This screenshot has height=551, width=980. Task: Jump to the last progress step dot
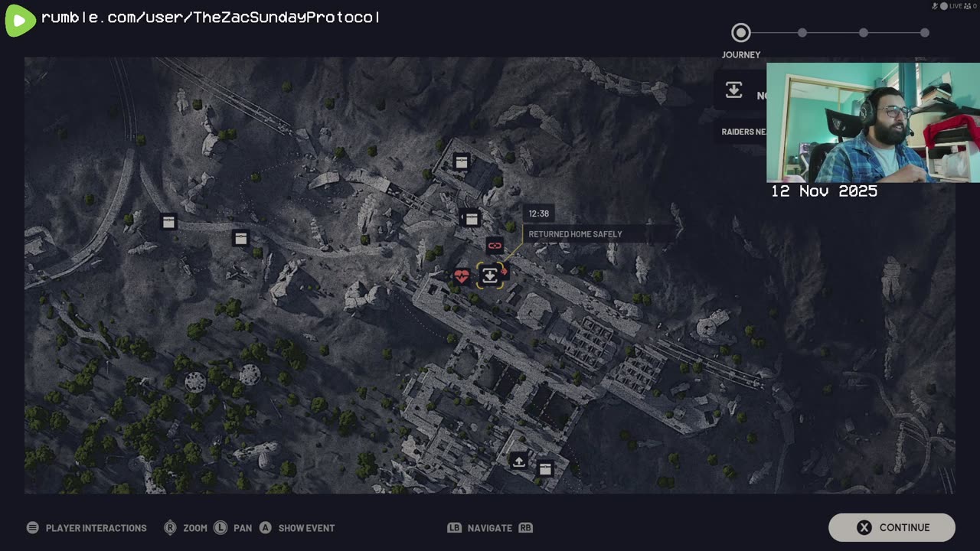925,32
